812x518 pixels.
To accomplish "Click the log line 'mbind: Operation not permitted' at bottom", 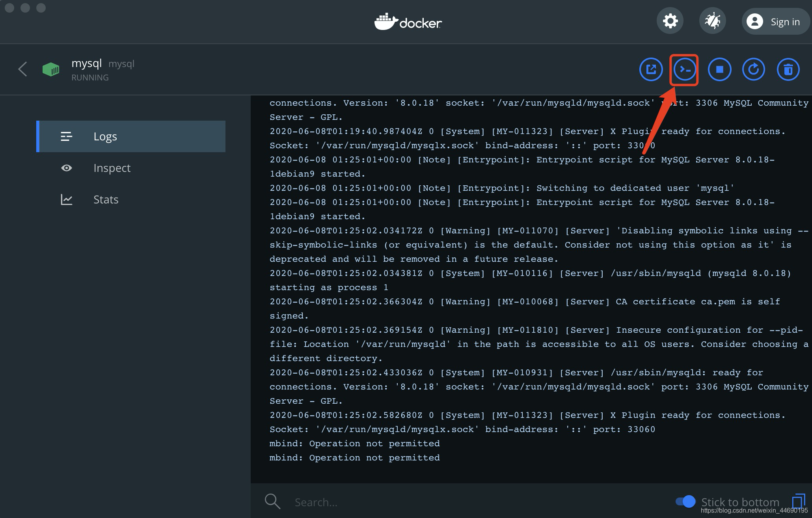I will [x=354, y=458].
